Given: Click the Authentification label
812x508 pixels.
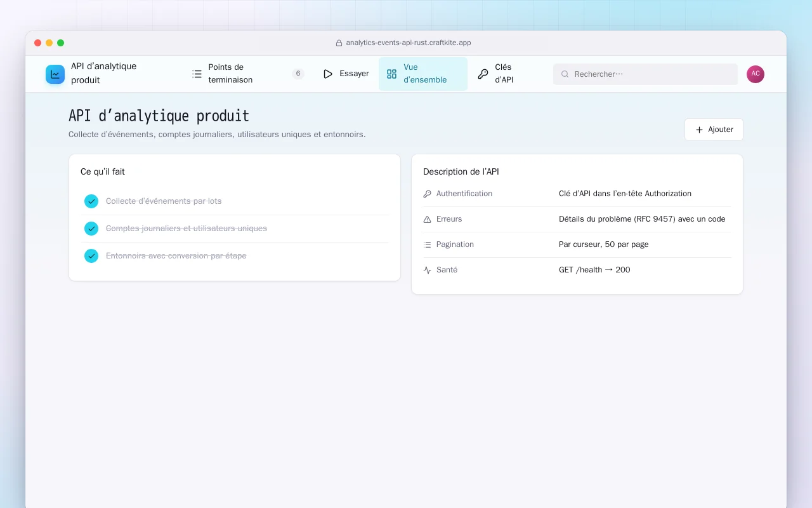Looking at the screenshot, I should click(464, 194).
